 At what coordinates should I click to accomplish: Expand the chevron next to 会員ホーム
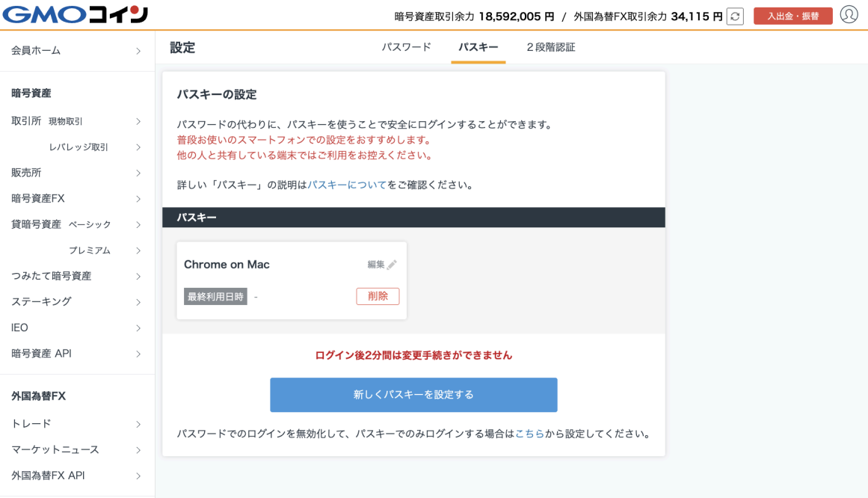tap(138, 51)
